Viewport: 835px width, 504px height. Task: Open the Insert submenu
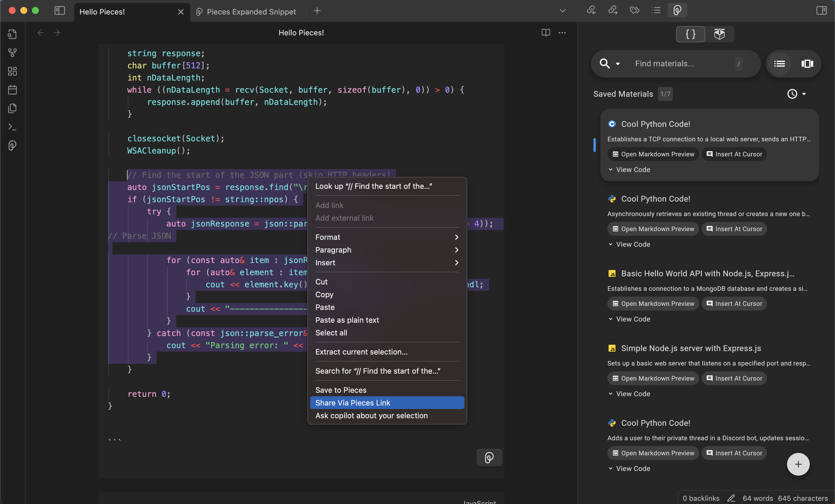(x=387, y=263)
